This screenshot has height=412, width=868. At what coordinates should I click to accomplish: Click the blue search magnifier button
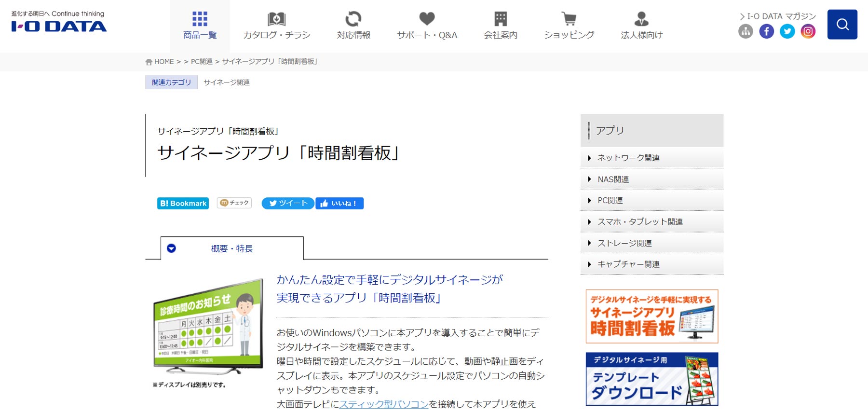click(x=842, y=24)
